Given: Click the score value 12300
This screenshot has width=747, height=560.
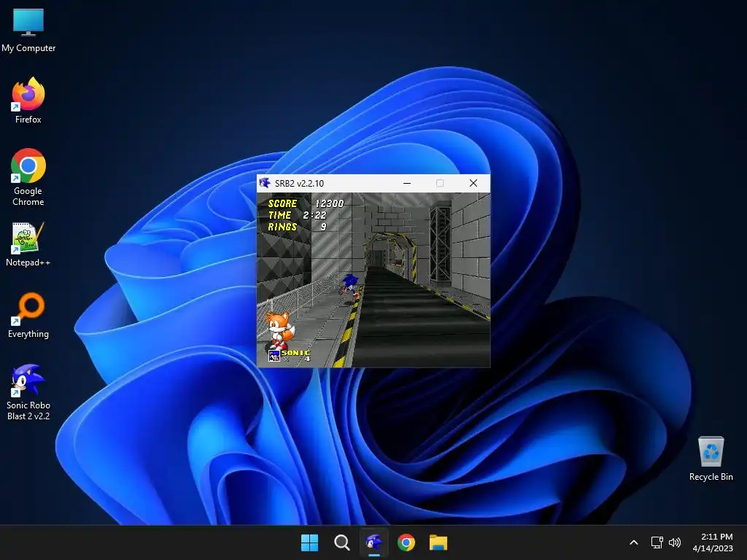Looking at the screenshot, I should coord(329,203).
